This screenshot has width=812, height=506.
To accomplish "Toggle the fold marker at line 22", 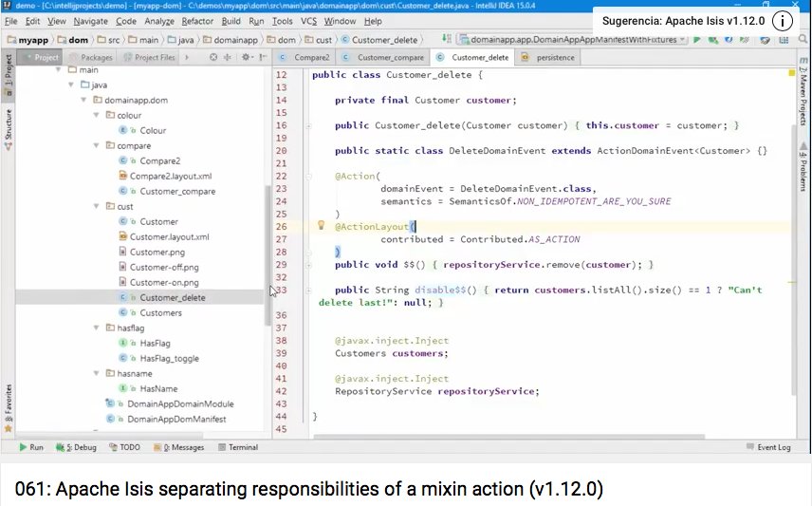I will tap(308, 177).
